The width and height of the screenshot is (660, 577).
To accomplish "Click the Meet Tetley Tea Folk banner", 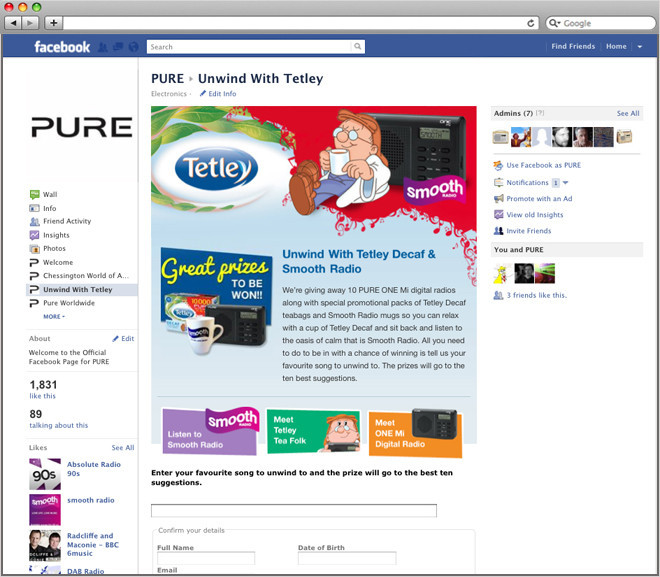I will tap(314, 431).
